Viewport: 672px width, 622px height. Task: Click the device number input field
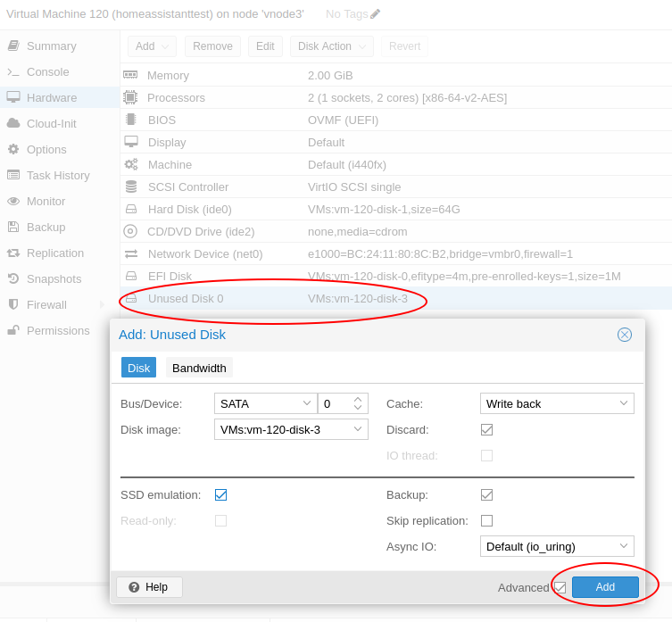click(x=336, y=403)
